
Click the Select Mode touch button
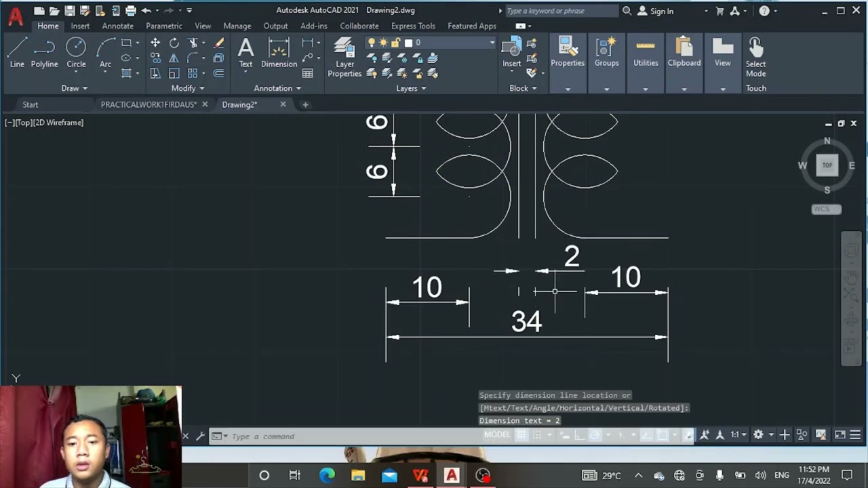(755, 58)
